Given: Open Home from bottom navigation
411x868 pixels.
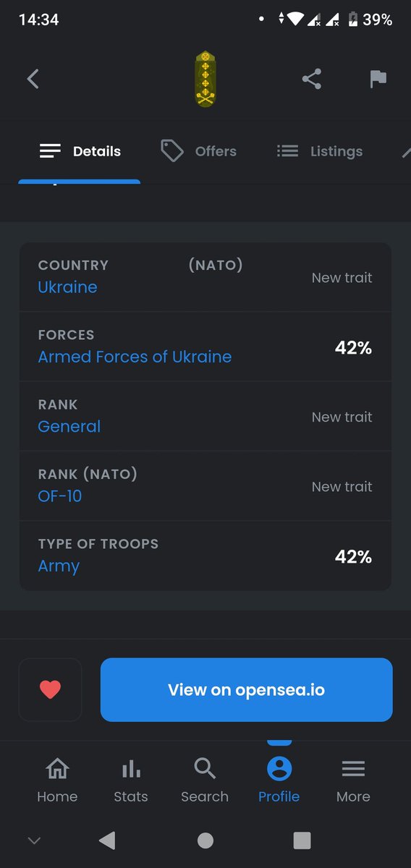Looking at the screenshot, I should [57, 780].
